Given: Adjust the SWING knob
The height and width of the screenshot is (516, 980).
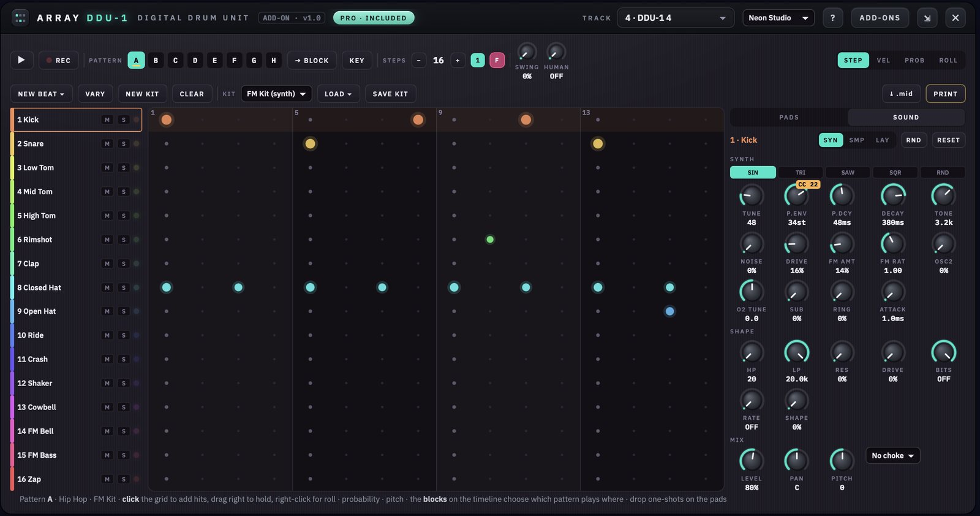Looking at the screenshot, I should [527, 53].
